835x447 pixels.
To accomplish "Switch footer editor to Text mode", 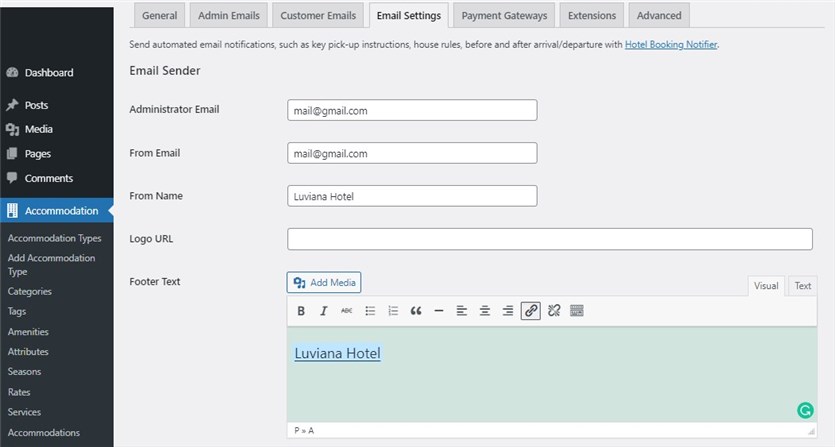I will (x=803, y=286).
